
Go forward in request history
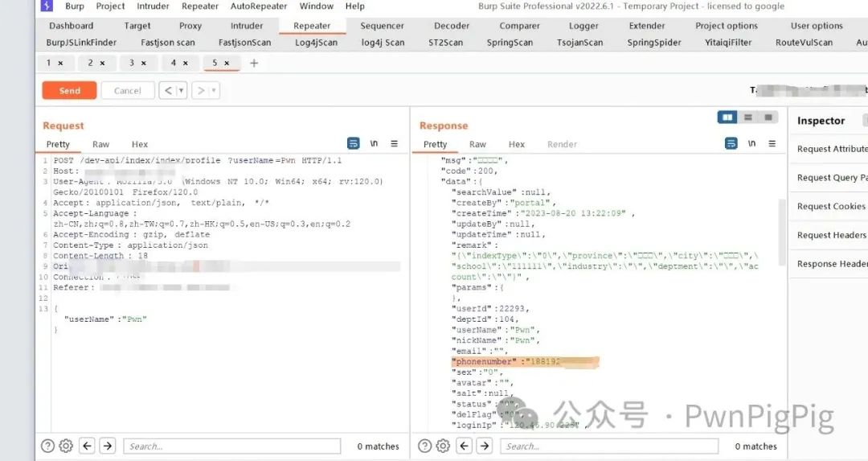pos(201,90)
